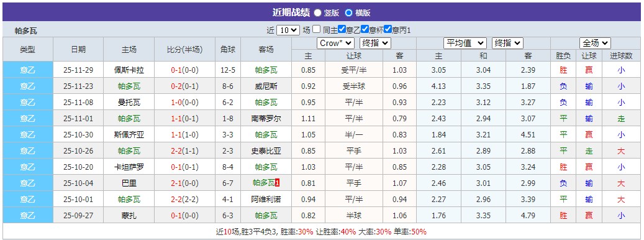Click draw odds 3.21
Viewport: 644px width, 240px height.
483,135
